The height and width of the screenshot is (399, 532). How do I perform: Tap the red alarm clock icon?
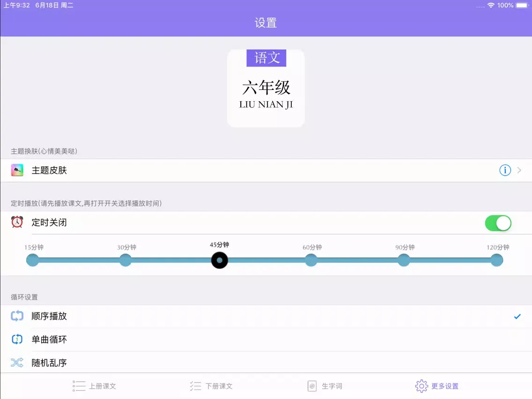[17, 222]
